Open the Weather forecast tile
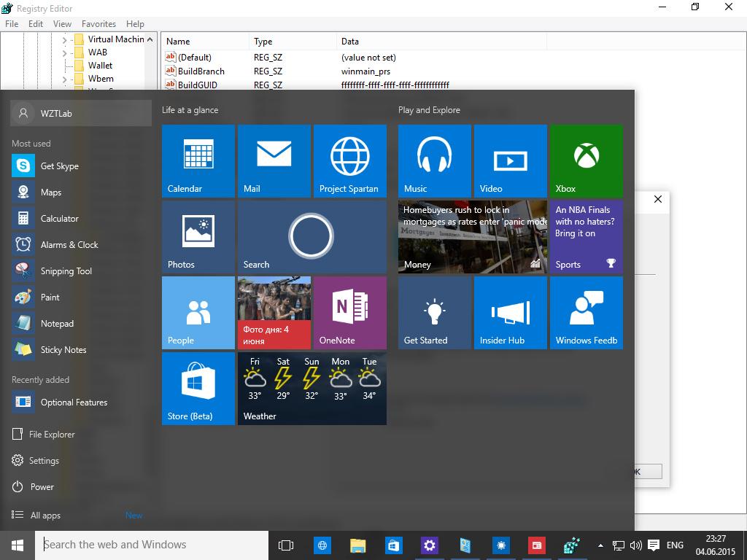The width and height of the screenshot is (747, 560). coord(312,389)
